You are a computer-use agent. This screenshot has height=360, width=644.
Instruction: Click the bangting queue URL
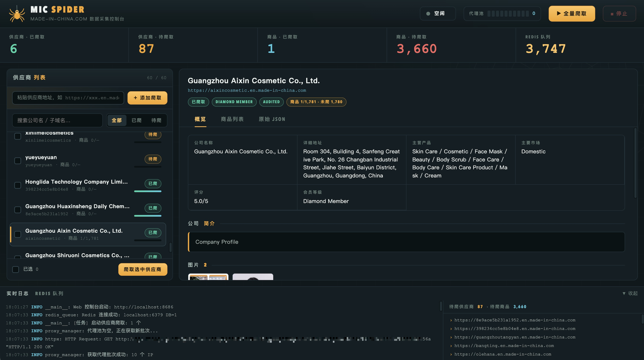tap(504, 346)
